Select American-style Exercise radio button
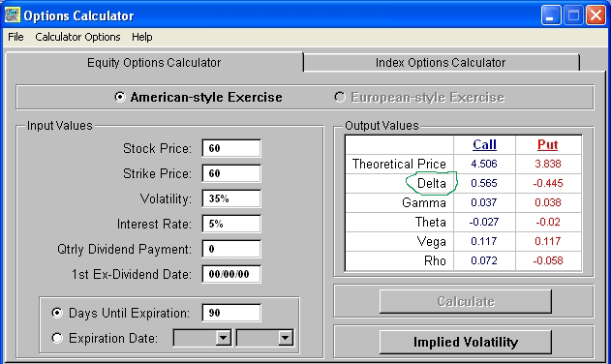This screenshot has width=611, height=364. click(120, 97)
